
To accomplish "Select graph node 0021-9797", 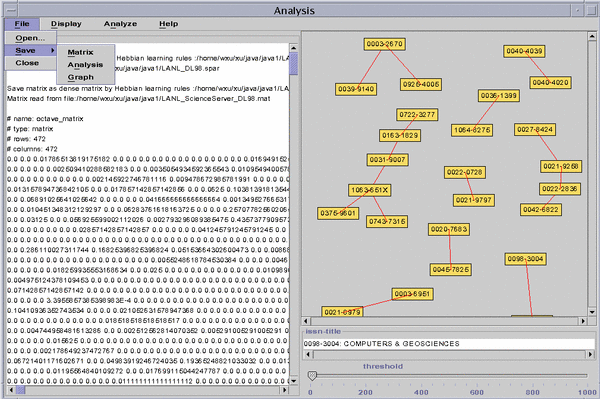I will click(474, 200).
